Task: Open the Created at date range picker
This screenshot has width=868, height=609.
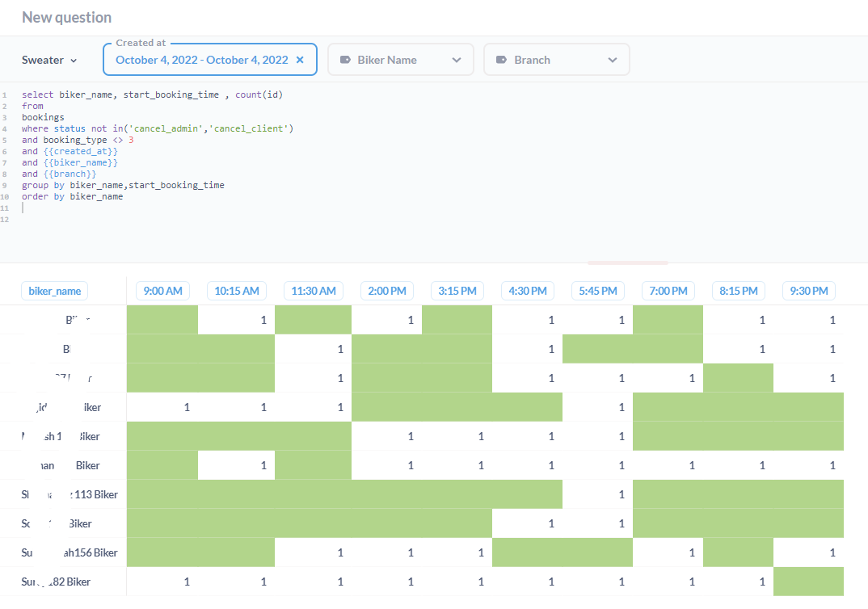Action: click(x=201, y=60)
